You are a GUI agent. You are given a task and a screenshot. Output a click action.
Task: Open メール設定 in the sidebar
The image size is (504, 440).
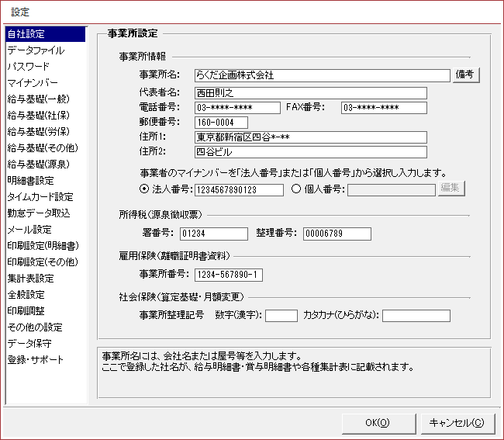pyautogui.click(x=29, y=230)
